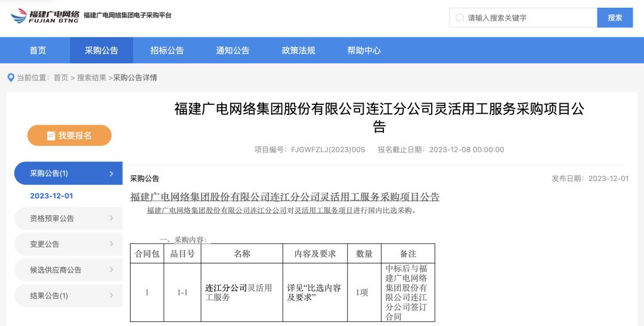Select the 2023-12-01 sidebar entry
The image size is (644, 326).
(x=51, y=196)
